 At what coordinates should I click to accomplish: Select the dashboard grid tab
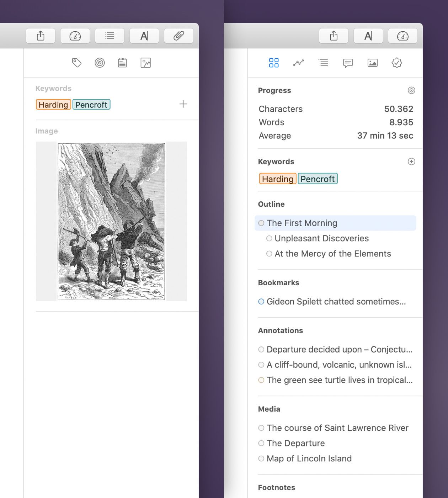(x=274, y=63)
